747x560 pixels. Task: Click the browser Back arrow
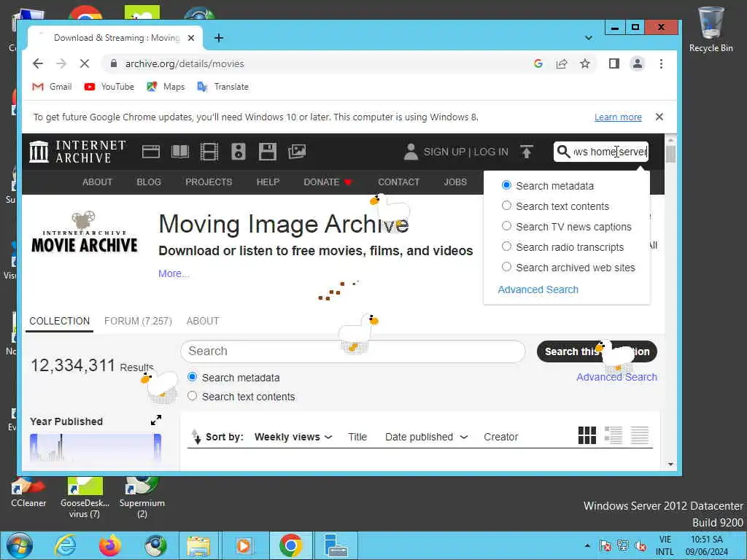pos(38,63)
